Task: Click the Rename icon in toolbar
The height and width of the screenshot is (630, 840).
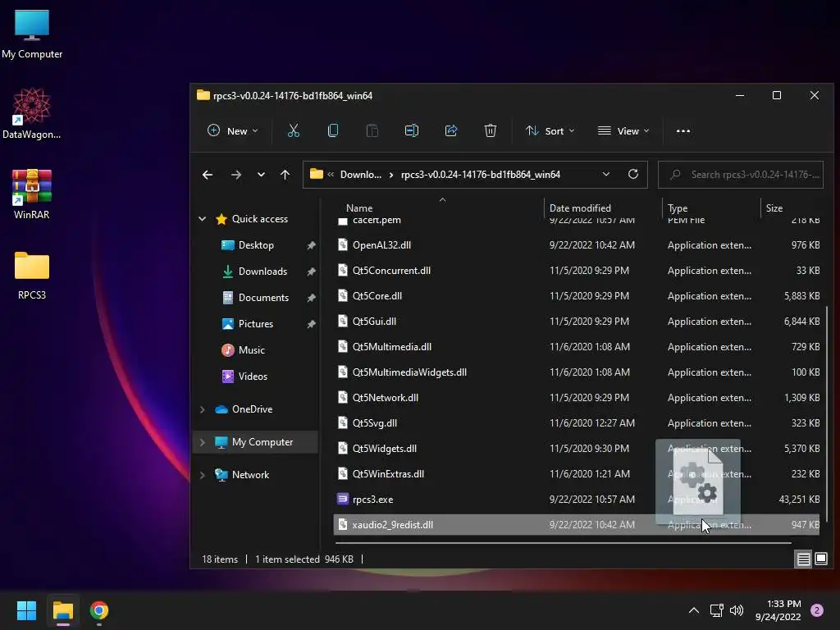Action: 412,130
